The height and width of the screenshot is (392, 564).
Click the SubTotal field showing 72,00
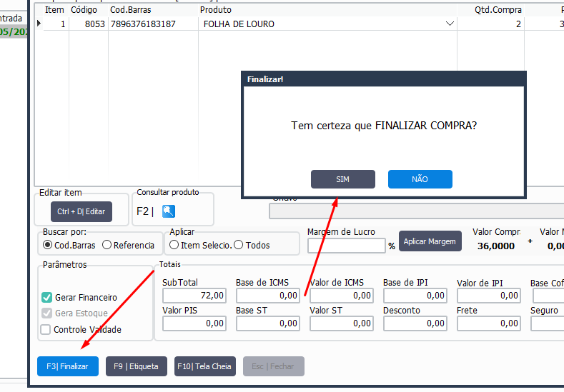pyautogui.click(x=194, y=296)
